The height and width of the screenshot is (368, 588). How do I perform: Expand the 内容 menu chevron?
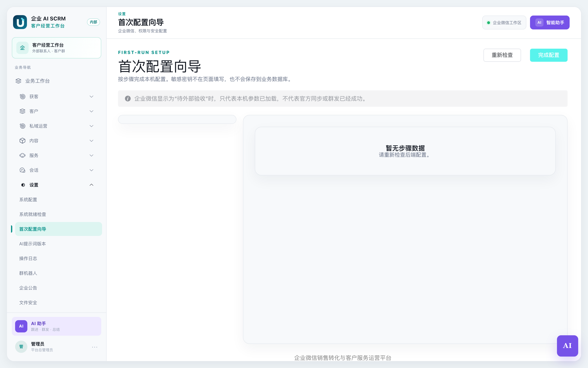tap(91, 141)
